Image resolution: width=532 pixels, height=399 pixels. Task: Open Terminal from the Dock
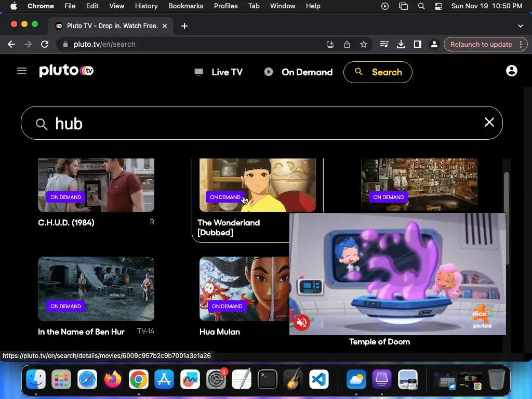tap(268, 379)
